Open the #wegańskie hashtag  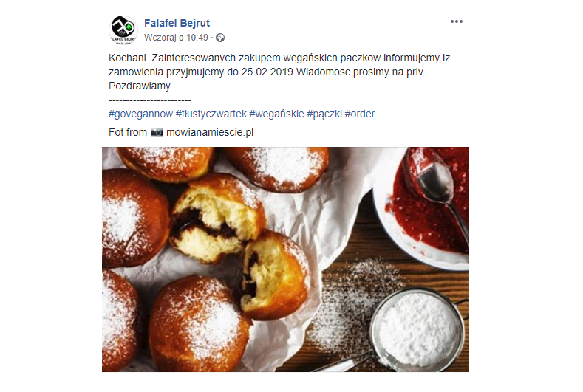click(x=276, y=114)
